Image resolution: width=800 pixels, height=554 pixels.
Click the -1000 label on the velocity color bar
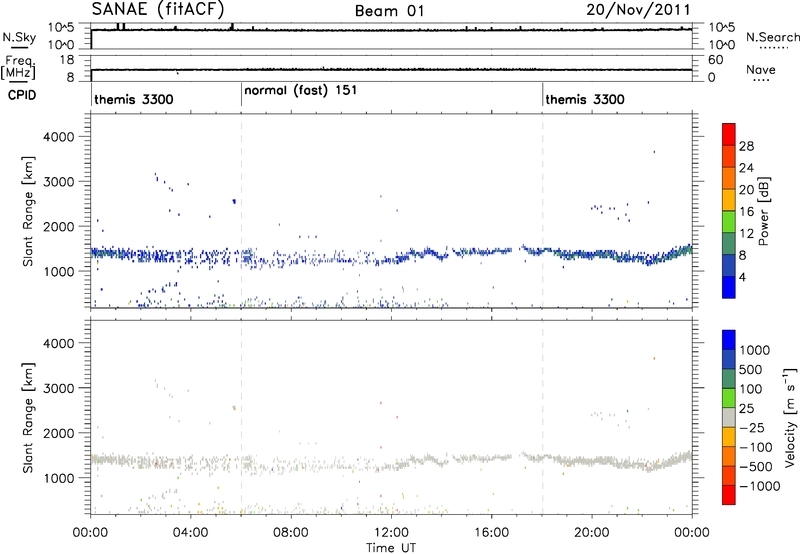click(759, 486)
